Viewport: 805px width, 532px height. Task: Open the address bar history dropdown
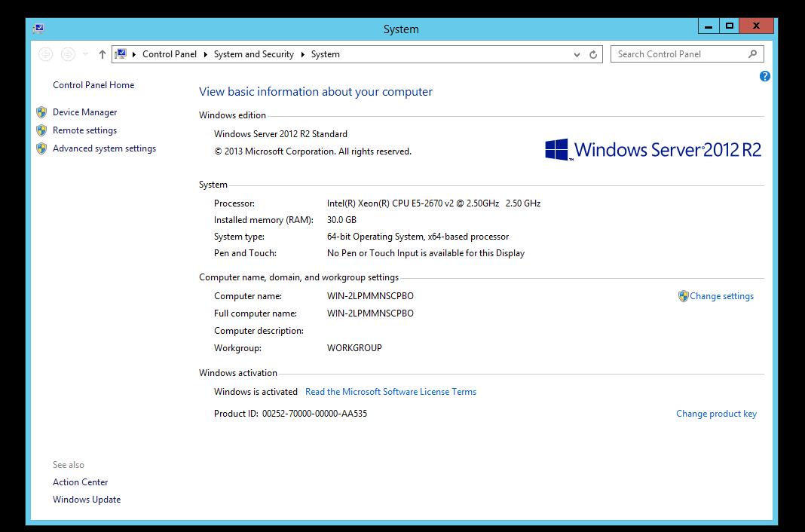tap(577, 54)
